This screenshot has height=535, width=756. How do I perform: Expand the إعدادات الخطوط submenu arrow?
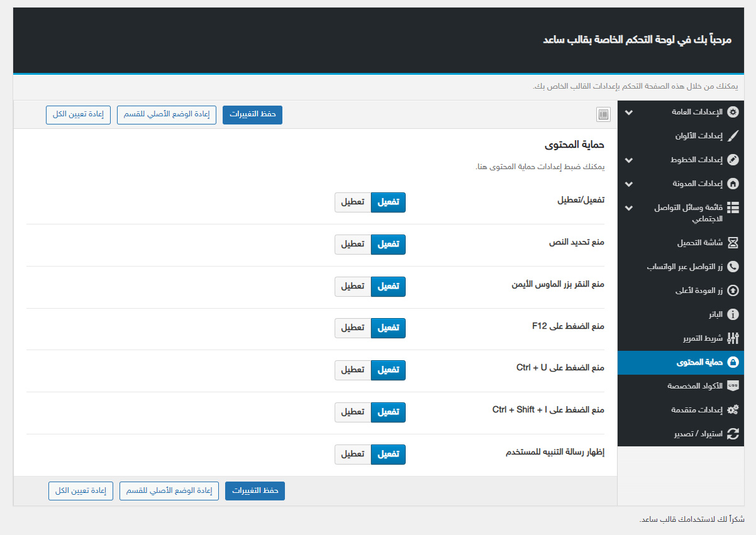(628, 160)
